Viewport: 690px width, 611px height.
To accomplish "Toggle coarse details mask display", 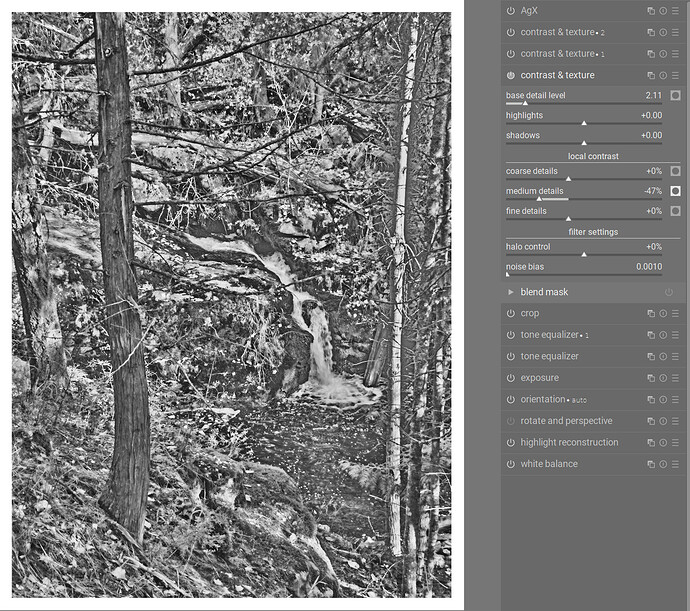I will [x=675, y=171].
